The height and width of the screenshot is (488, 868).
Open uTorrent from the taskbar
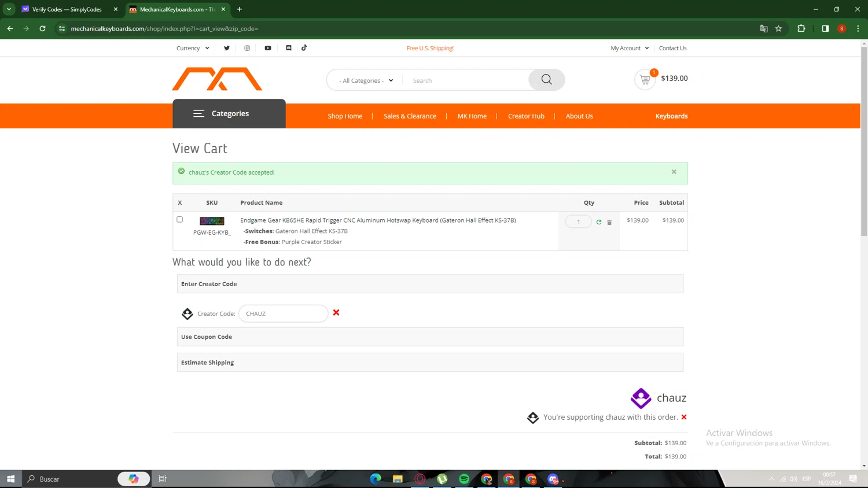coord(442,479)
